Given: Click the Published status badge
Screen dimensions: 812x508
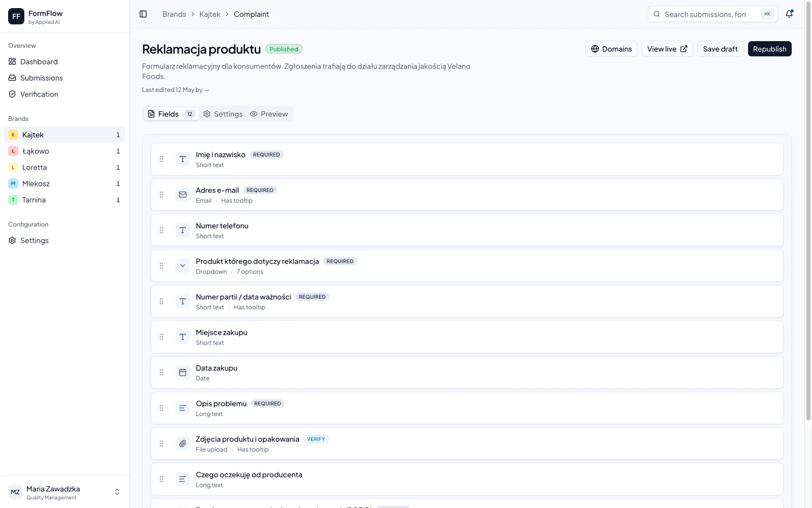Looking at the screenshot, I should 284,49.
